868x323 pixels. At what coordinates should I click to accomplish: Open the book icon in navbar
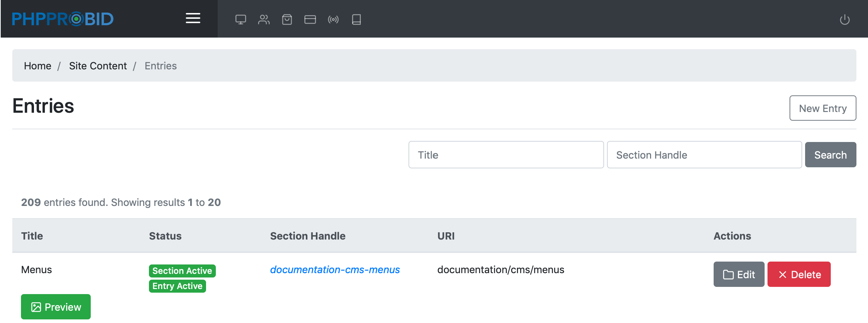[356, 20]
